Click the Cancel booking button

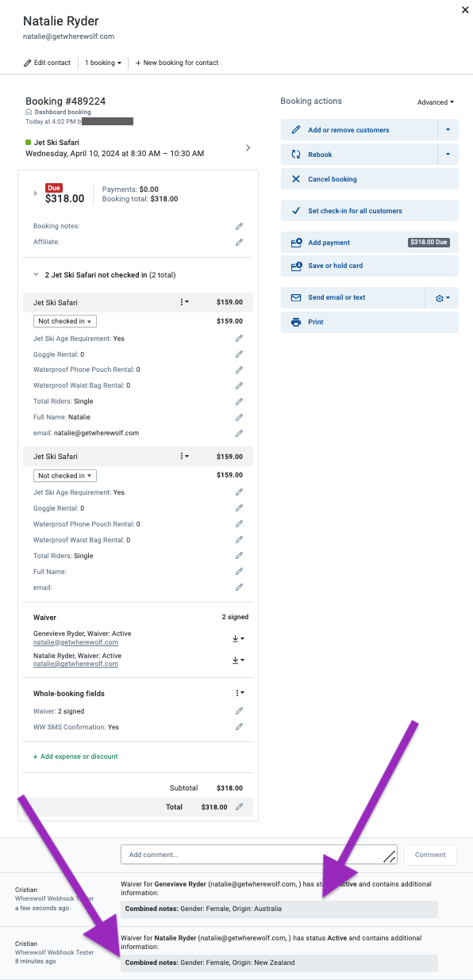pos(370,179)
